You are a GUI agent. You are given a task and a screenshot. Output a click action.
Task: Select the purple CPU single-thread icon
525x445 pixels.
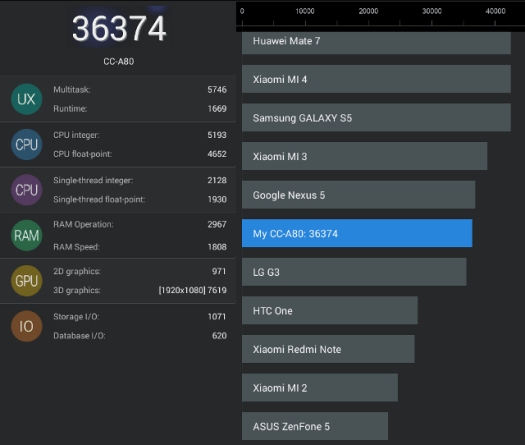26,190
